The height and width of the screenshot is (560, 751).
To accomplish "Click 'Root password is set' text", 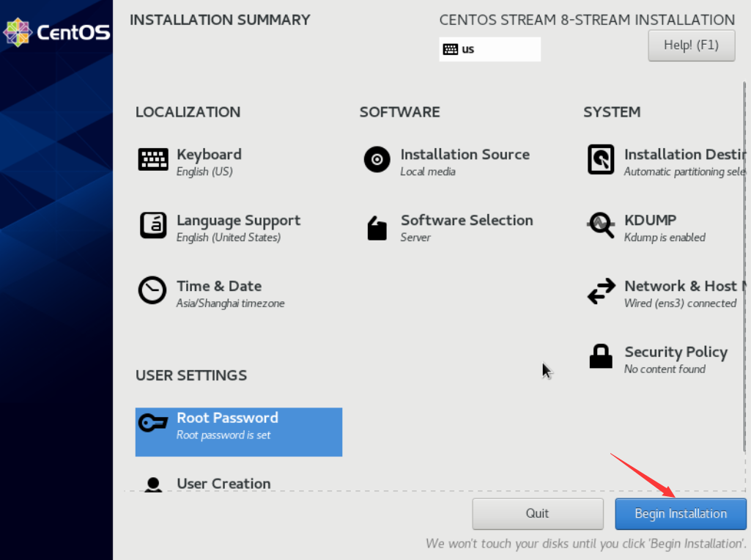I will pyautogui.click(x=223, y=435).
